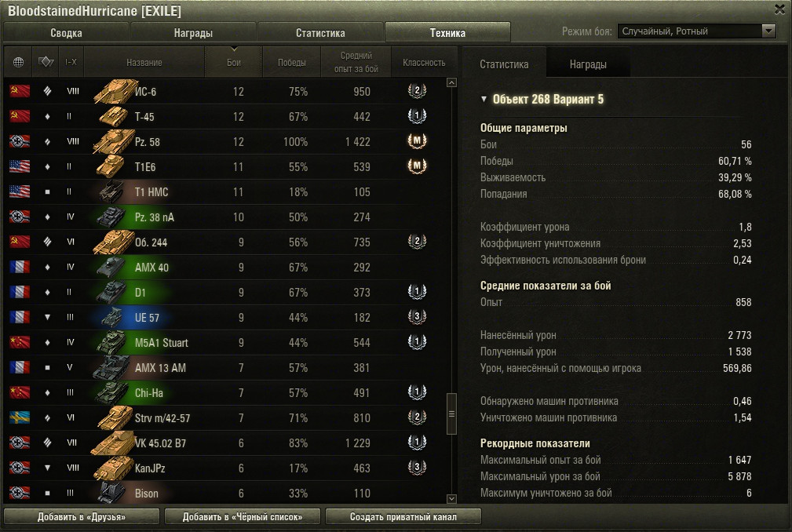Click the ИС-6 tank icon

pyautogui.click(x=115, y=91)
